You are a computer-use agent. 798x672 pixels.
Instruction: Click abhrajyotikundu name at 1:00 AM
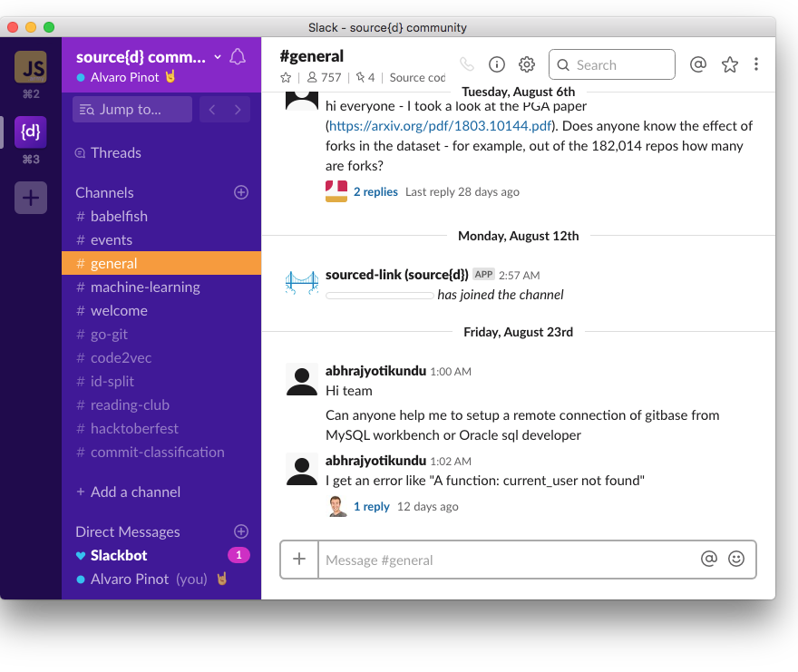click(375, 371)
